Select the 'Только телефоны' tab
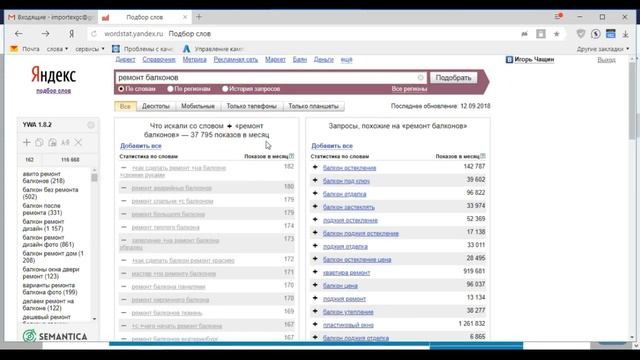 [x=251, y=106]
